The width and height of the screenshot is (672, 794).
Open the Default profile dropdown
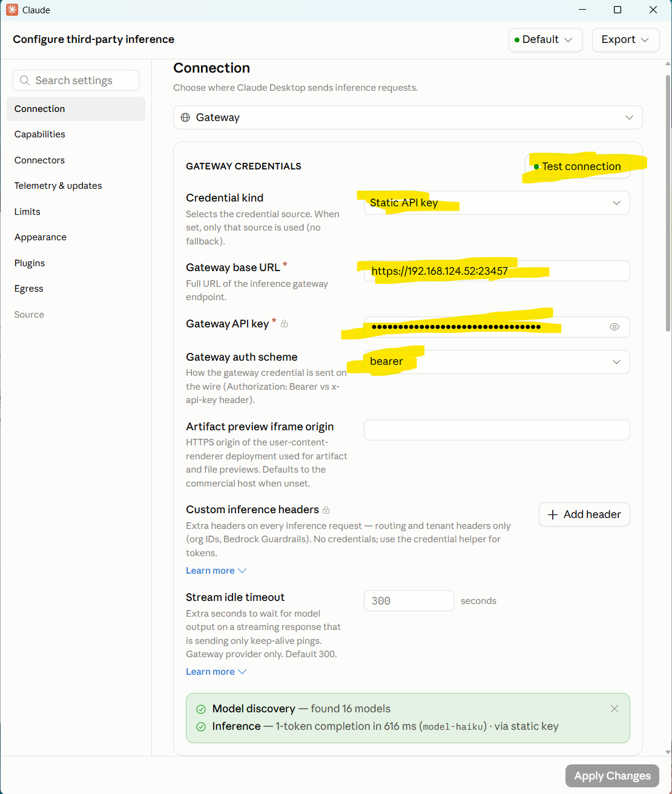click(x=545, y=39)
